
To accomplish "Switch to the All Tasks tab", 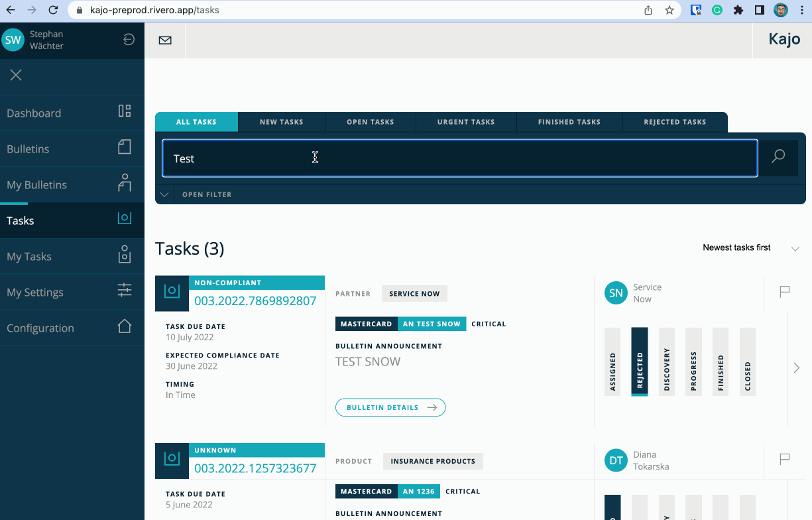I will [196, 122].
